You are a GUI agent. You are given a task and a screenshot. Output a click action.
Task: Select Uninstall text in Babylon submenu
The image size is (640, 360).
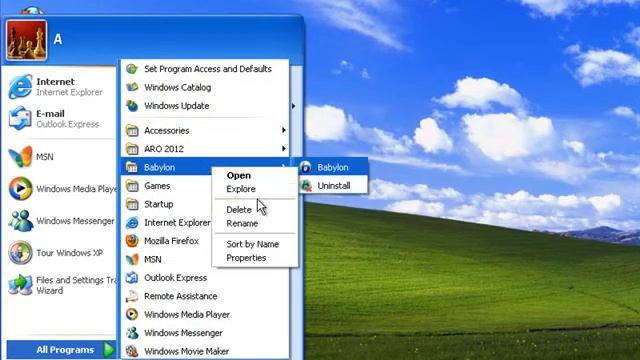(334, 186)
